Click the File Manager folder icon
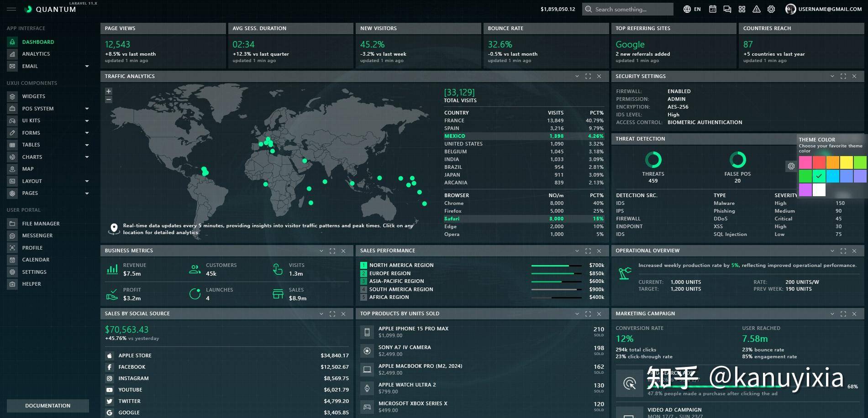 (x=12, y=224)
